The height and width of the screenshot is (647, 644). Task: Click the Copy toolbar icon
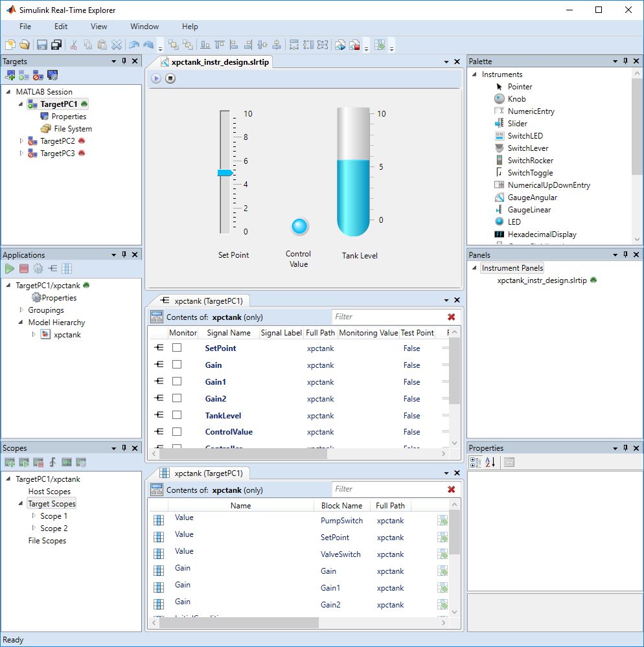88,45
